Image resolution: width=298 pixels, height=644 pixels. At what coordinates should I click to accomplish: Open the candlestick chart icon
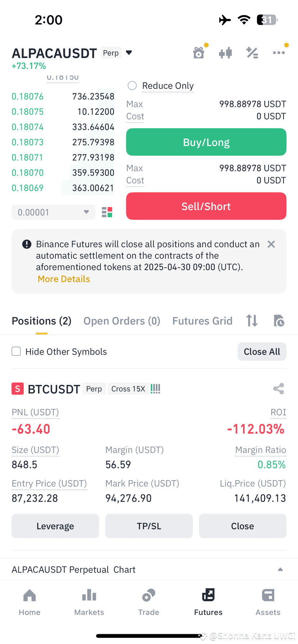tap(225, 53)
